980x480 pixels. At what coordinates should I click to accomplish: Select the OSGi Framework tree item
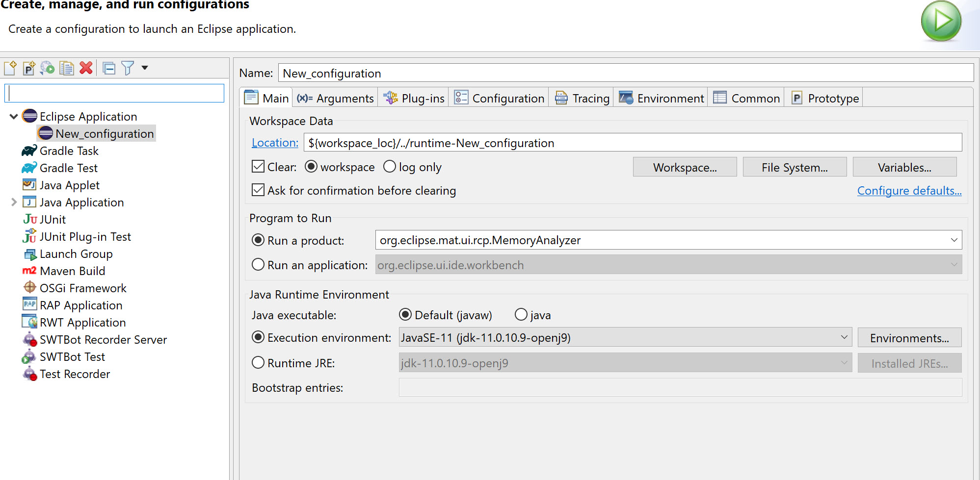click(75, 288)
